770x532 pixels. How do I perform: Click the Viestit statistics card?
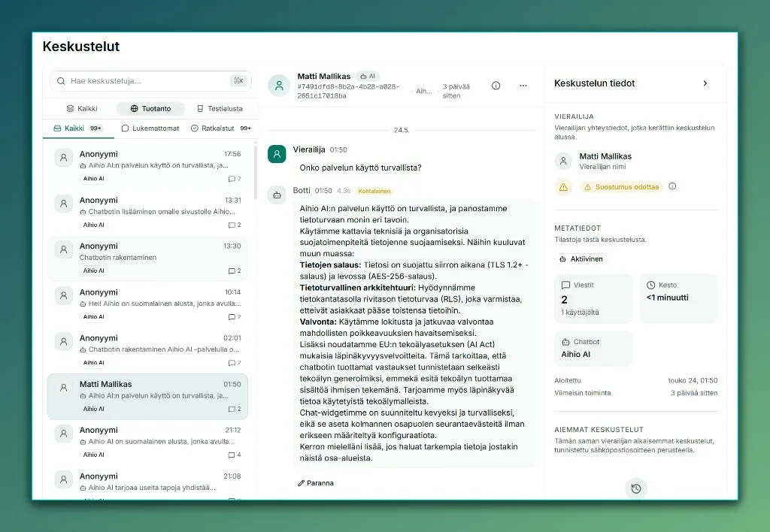click(593, 298)
